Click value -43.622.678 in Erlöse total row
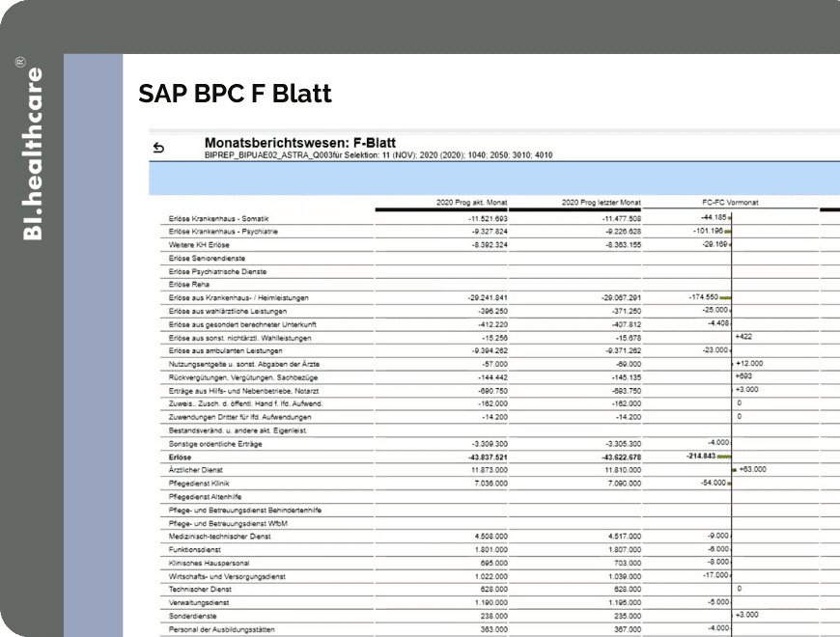Viewport: 840px width, 637px height. click(x=621, y=457)
